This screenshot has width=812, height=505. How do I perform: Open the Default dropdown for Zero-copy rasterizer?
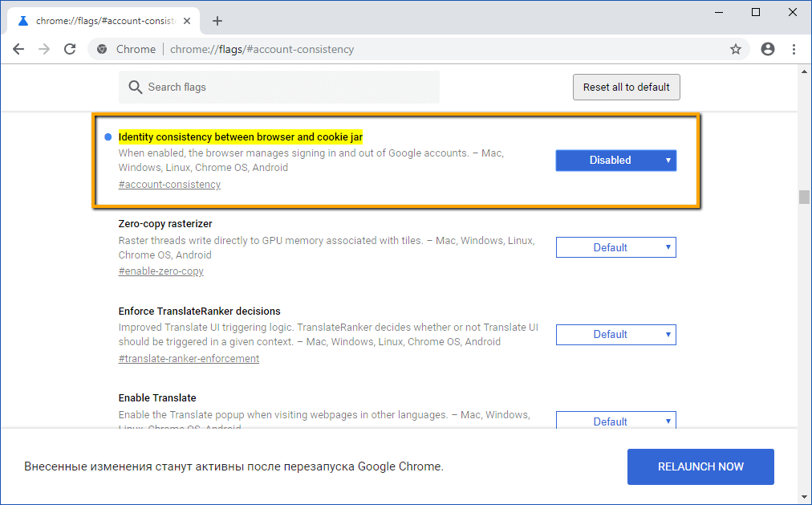[615, 246]
